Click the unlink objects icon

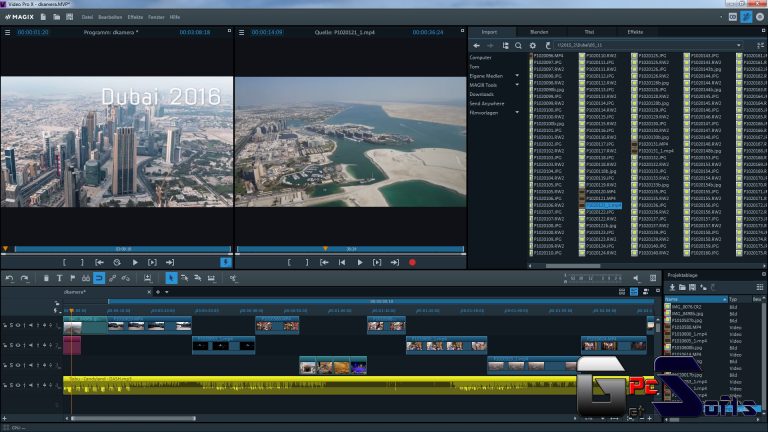pos(125,278)
